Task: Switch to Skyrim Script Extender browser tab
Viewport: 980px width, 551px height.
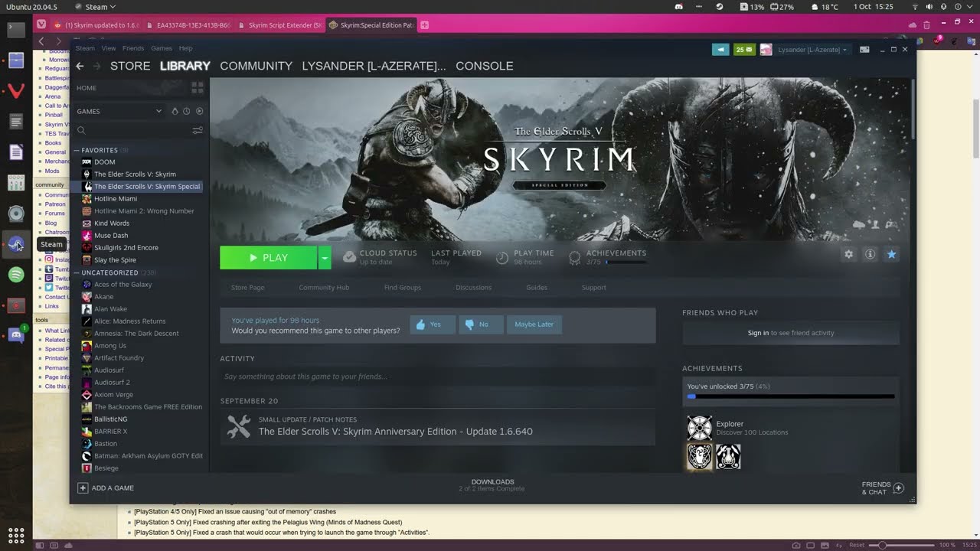Action: pos(279,24)
